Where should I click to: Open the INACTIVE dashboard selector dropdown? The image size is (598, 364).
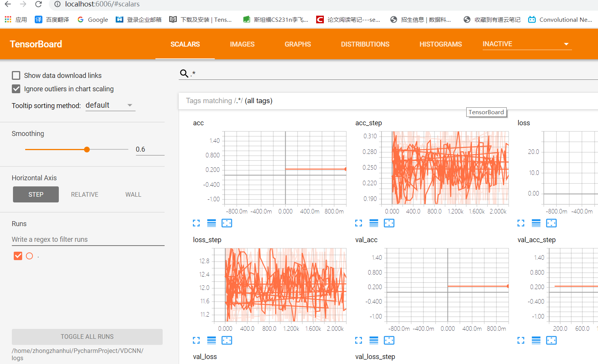click(527, 44)
